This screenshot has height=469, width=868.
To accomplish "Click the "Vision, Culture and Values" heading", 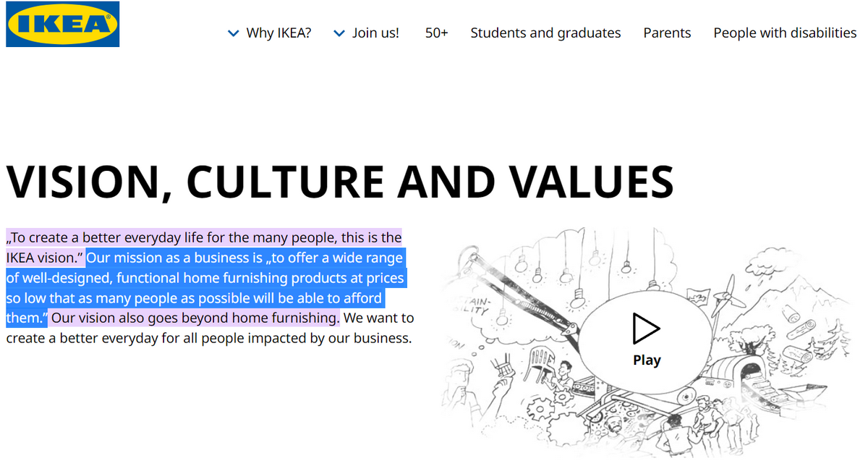I will tap(340, 182).
